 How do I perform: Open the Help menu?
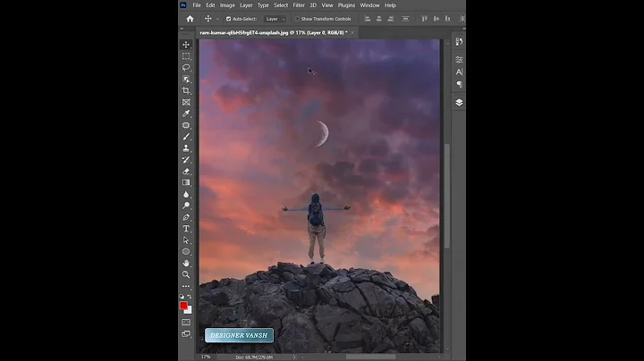[x=390, y=5]
